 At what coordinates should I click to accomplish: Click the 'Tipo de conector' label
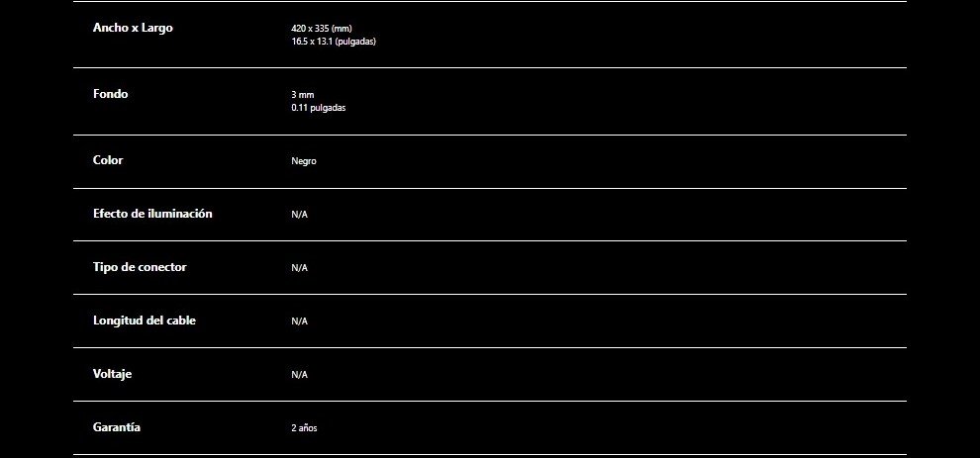(x=140, y=267)
